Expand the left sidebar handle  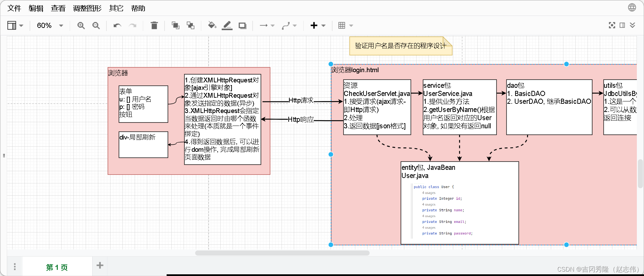(4, 156)
